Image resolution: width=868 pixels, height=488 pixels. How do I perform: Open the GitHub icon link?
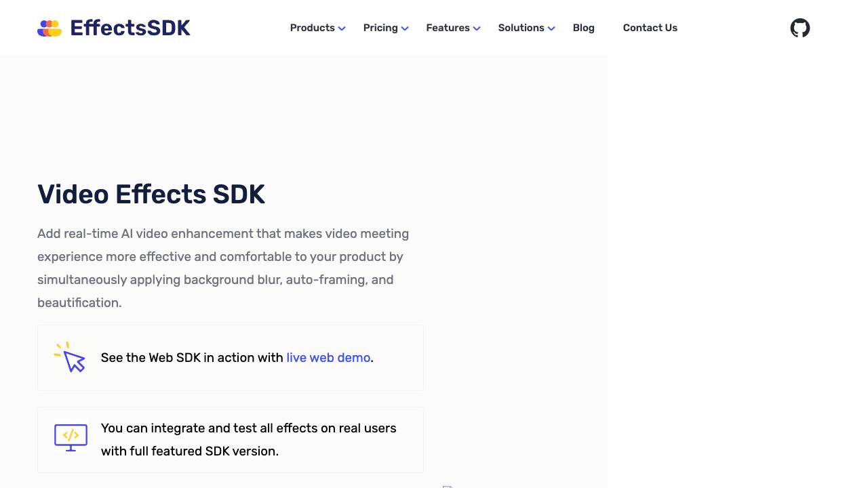(800, 28)
